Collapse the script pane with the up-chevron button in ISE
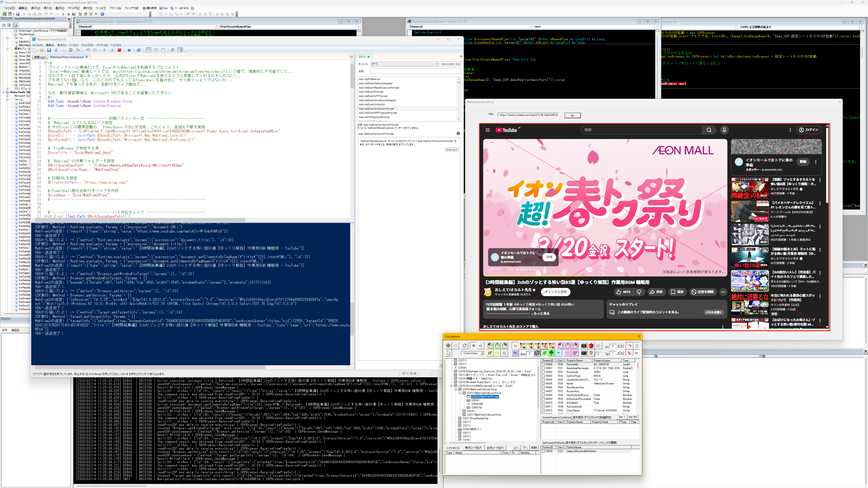 [351, 57]
